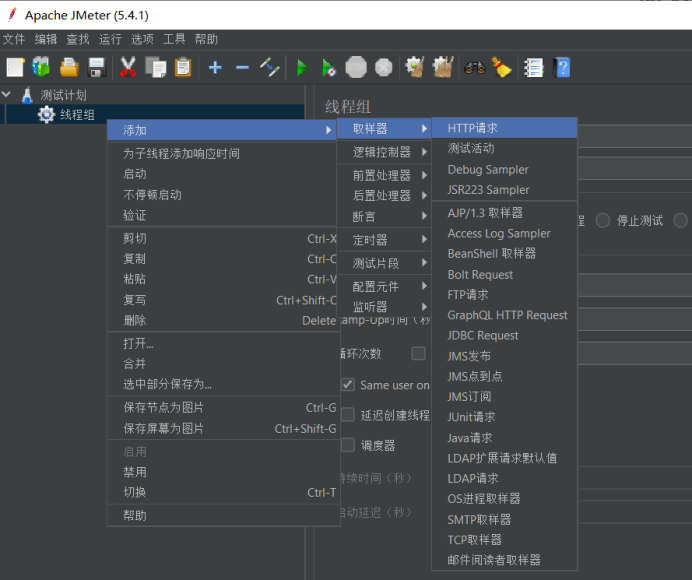Click the gear icon beside 线程组 in the tree
This screenshot has height=580, width=692.
coord(46,115)
